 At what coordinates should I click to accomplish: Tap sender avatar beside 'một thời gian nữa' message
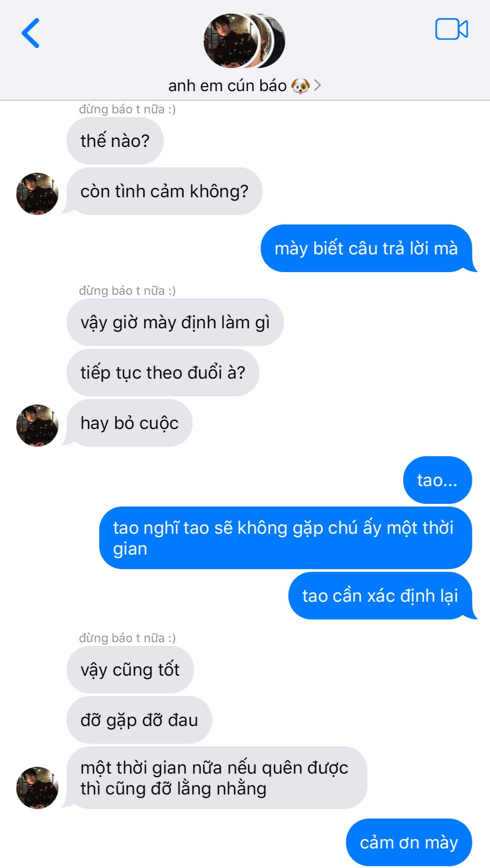tap(37, 788)
